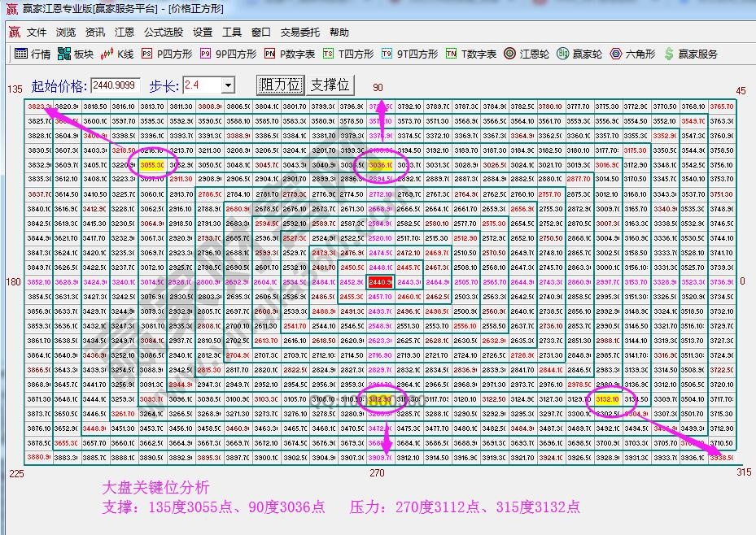
Task: Open the 赢家轮 wheel tool
Action: [x=579, y=54]
